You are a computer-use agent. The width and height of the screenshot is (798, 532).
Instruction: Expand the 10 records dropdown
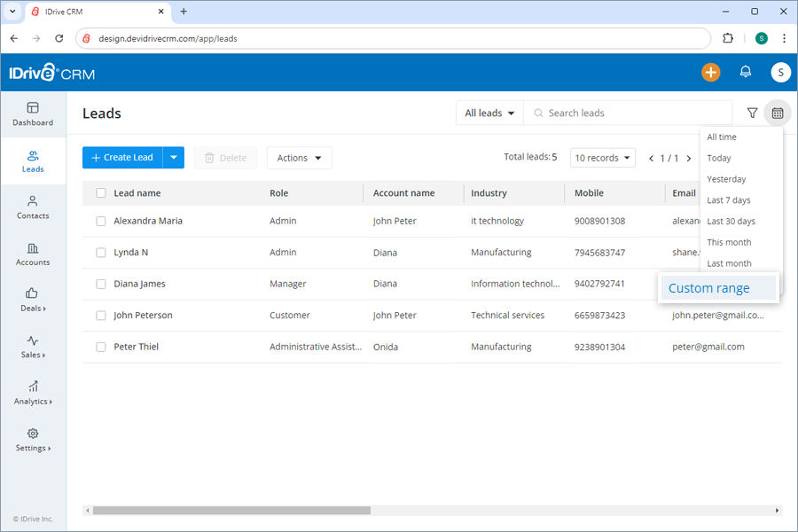[x=602, y=157]
